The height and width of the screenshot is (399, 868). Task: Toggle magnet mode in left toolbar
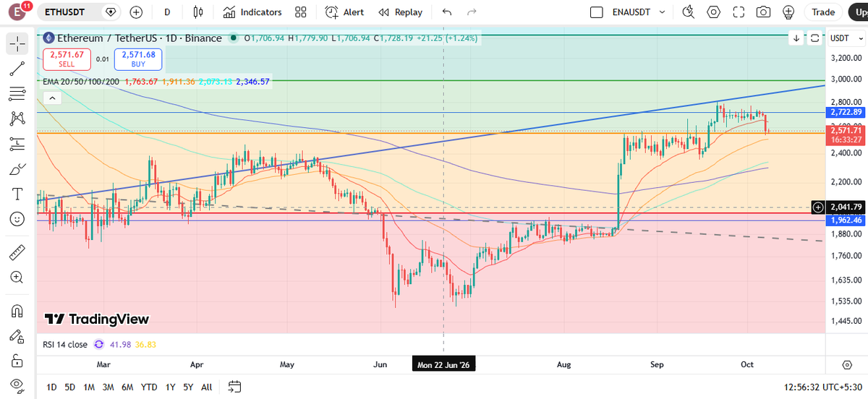[x=17, y=312]
